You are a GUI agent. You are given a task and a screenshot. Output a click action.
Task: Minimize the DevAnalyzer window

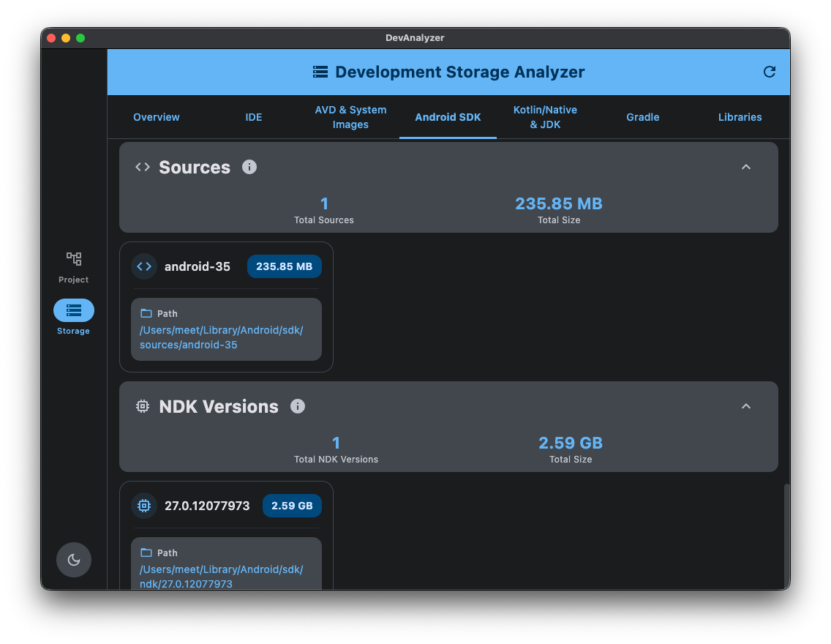[x=66, y=37]
